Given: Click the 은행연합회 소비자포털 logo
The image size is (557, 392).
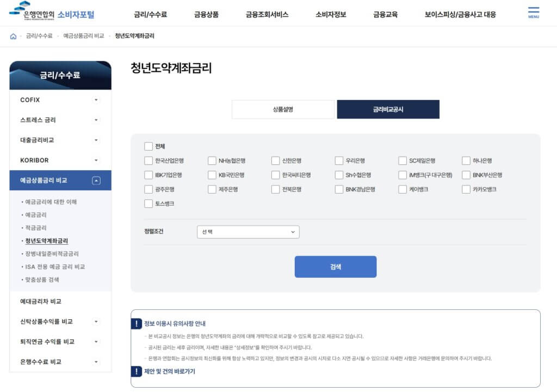Looking at the screenshot, I should 52,14.
